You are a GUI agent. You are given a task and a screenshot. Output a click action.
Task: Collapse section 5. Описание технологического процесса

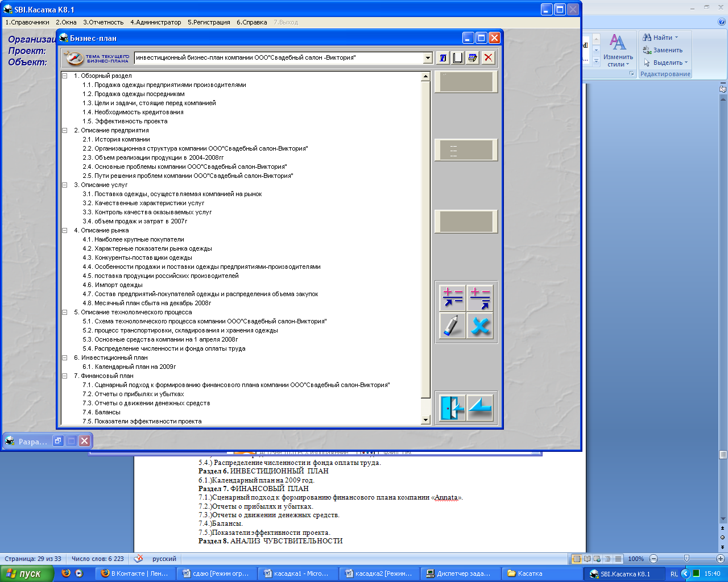pyautogui.click(x=64, y=312)
